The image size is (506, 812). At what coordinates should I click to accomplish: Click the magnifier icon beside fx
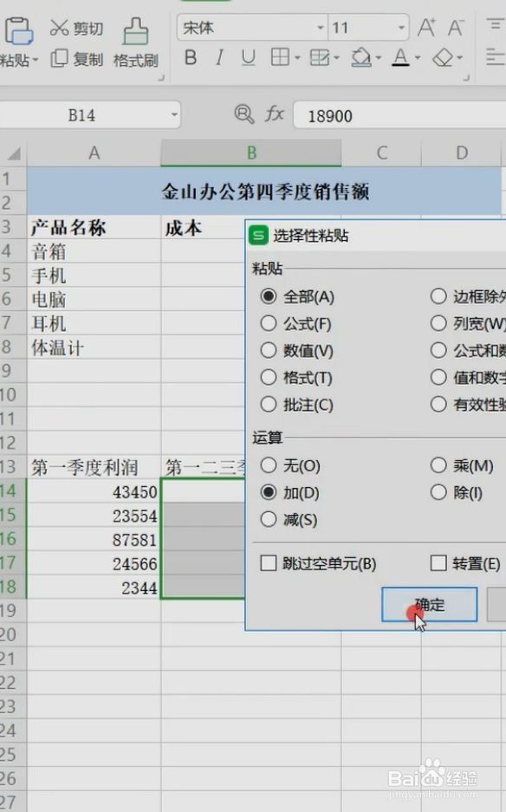point(244,114)
